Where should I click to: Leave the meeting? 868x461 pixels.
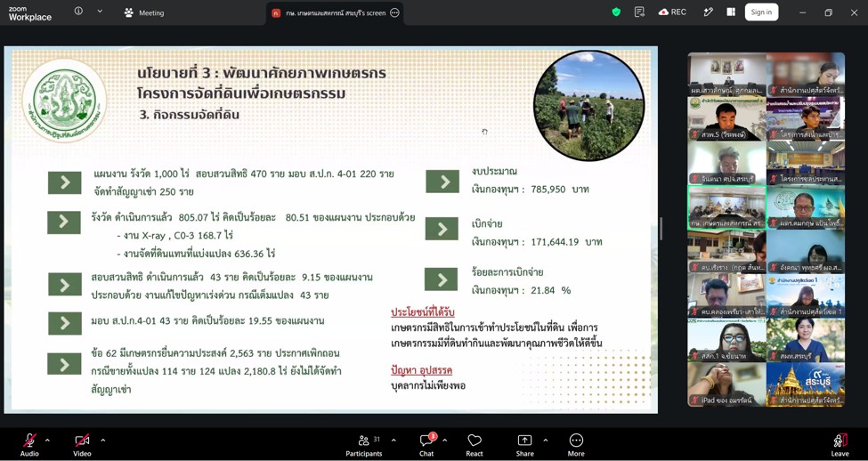(x=840, y=445)
